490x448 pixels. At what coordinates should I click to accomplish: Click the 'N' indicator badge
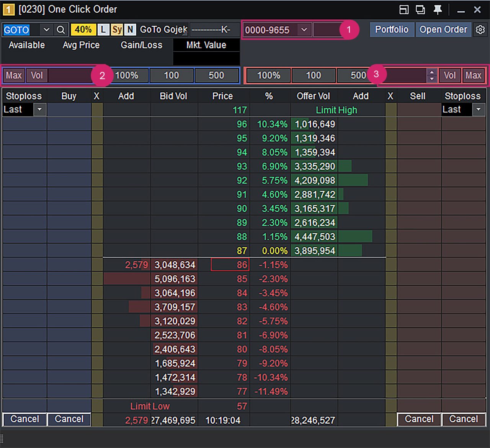click(130, 29)
